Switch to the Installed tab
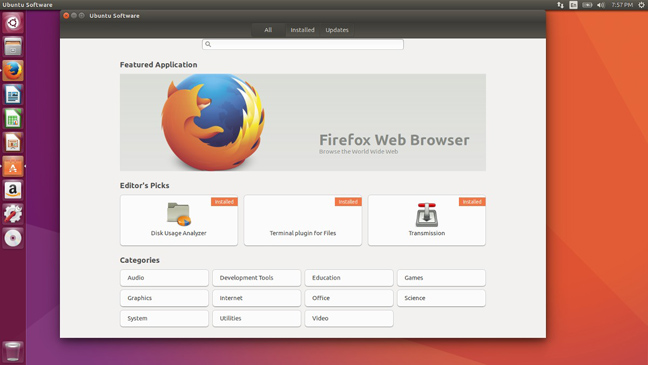This screenshot has height=365, width=648. point(302,30)
